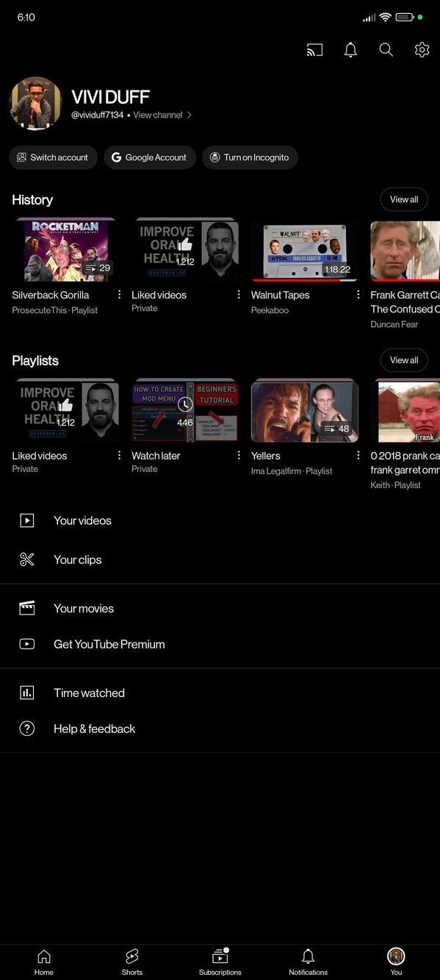Tap the Switch account button
The width and height of the screenshot is (440, 980).
pos(53,157)
